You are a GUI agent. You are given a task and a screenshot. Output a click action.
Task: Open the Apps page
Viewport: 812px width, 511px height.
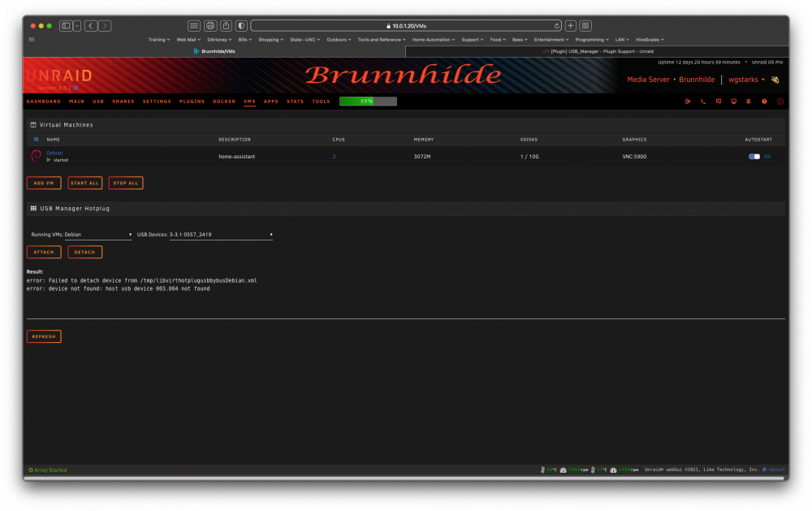click(x=271, y=102)
